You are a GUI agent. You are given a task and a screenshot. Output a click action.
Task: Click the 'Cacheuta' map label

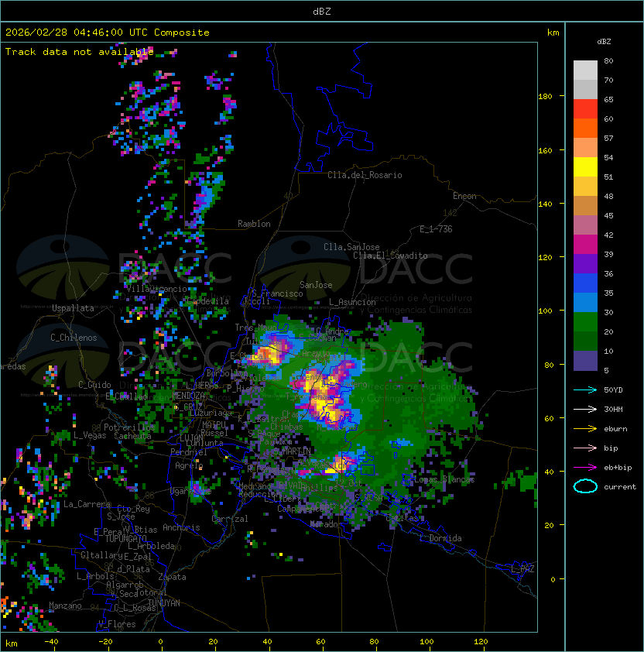click(132, 436)
